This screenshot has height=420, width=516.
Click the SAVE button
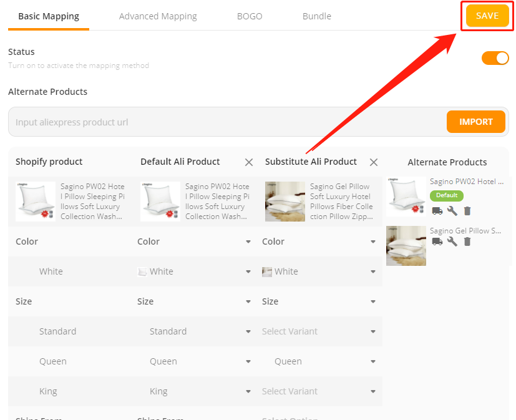tap(487, 16)
